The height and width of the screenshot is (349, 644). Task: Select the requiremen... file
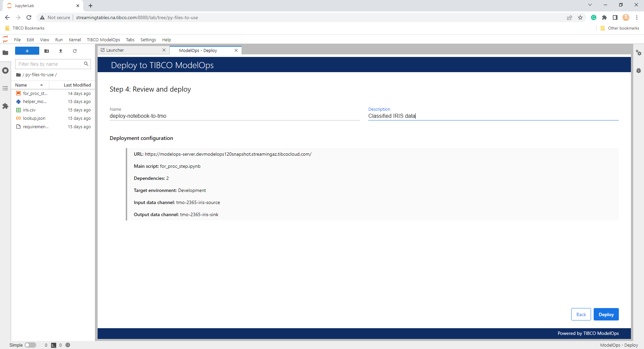click(x=53, y=127)
